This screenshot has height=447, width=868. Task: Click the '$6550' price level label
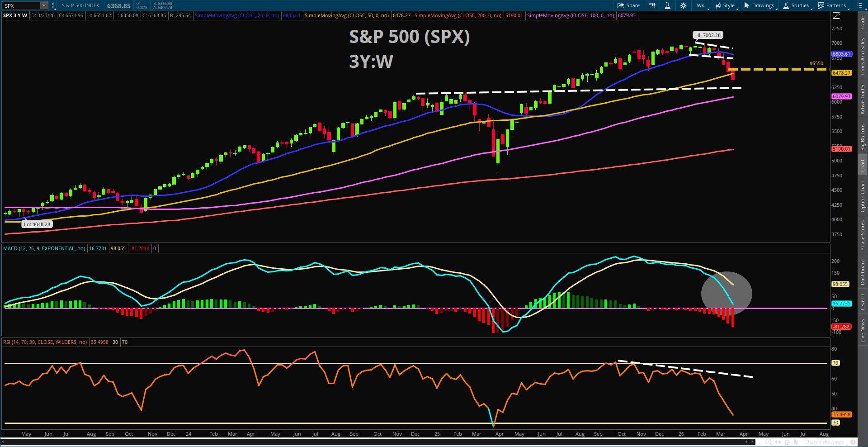[816, 64]
